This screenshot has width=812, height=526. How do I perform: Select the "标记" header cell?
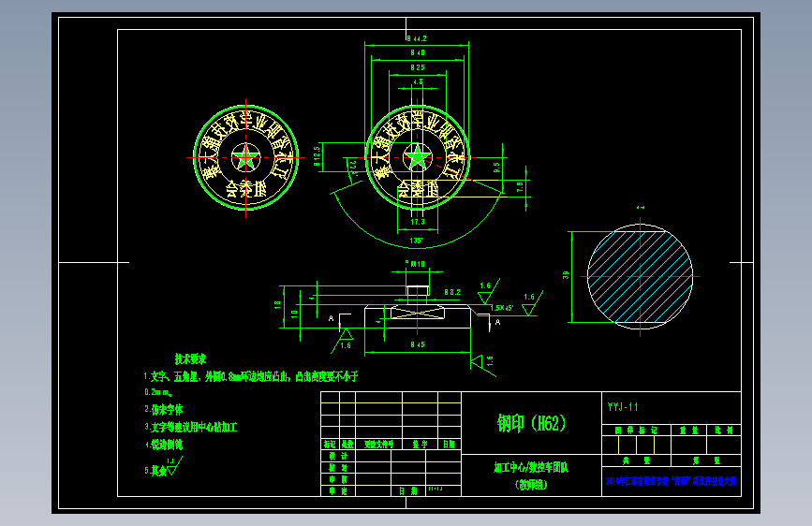pos(330,445)
